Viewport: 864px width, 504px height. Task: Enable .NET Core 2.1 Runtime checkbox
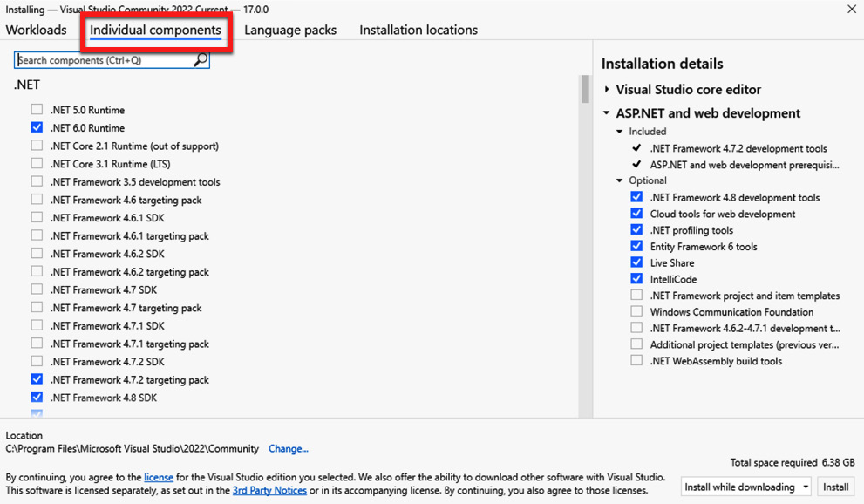37,146
